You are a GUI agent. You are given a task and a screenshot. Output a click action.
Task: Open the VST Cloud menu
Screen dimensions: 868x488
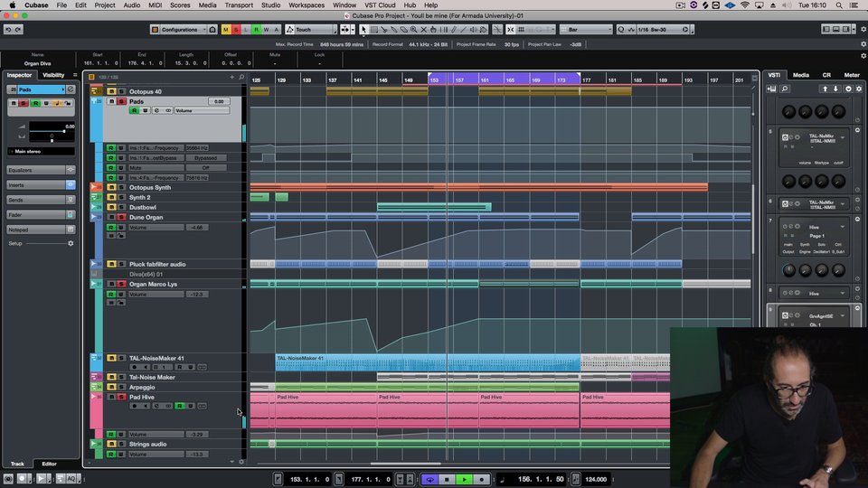[380, 5]
